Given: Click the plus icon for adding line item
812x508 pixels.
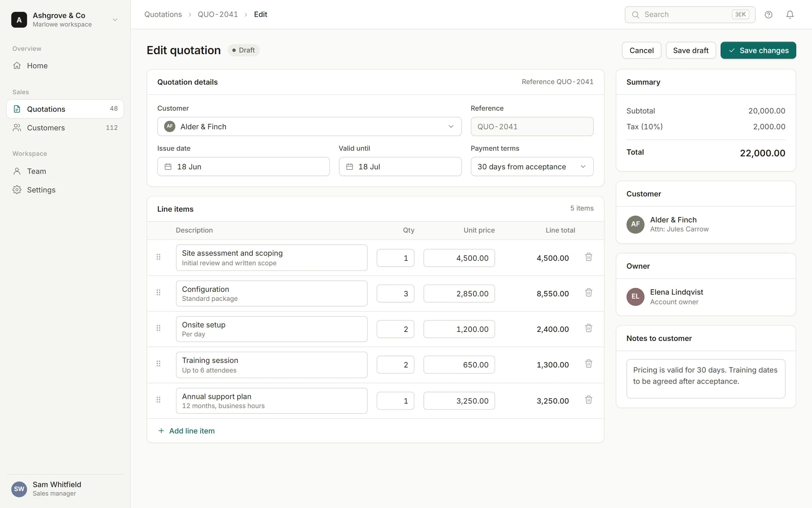Looking at the screenshot, I should (161, 431).
